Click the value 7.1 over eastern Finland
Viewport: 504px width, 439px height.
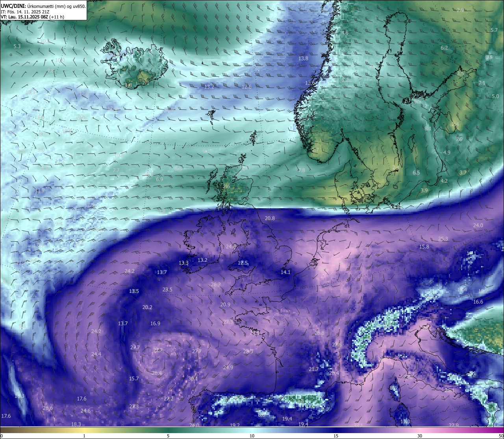pos(482,83)
